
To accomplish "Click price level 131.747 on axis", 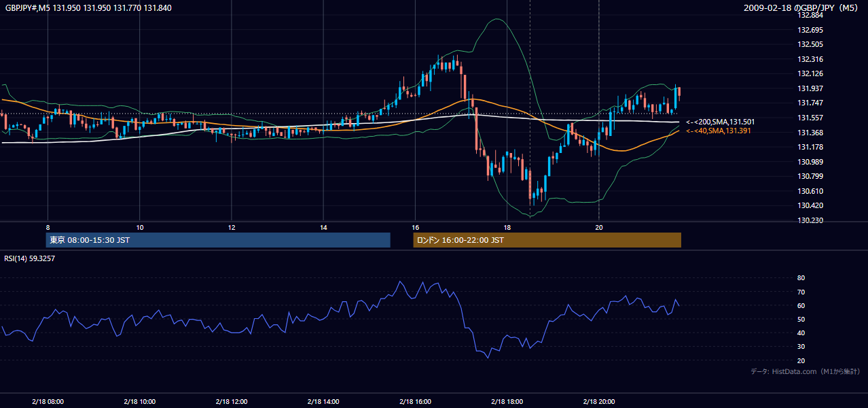I will (x=810, y=103).
